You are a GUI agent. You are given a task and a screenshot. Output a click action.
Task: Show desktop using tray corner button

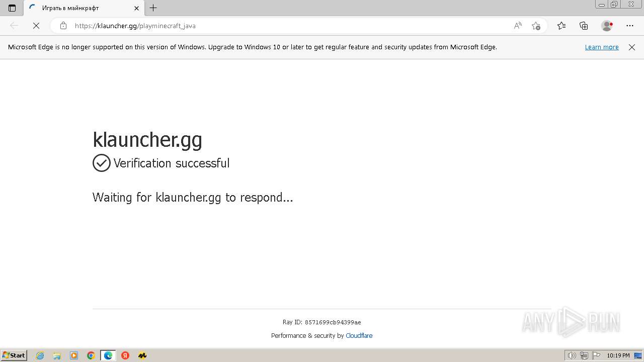(638, 355)
